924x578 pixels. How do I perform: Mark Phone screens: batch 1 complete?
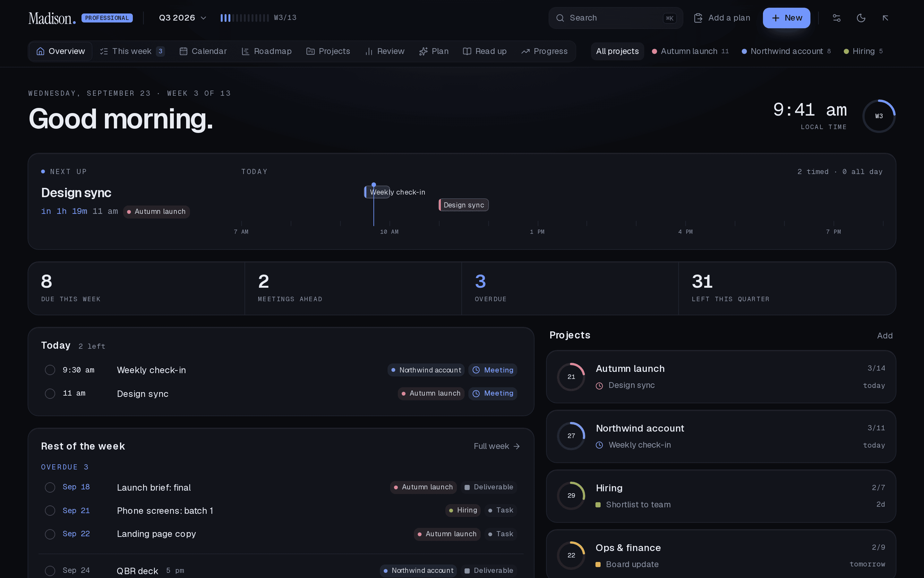click(x=50, y=511)
